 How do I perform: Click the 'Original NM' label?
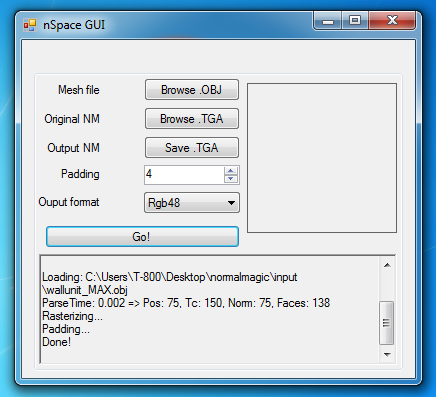point(72,119)
